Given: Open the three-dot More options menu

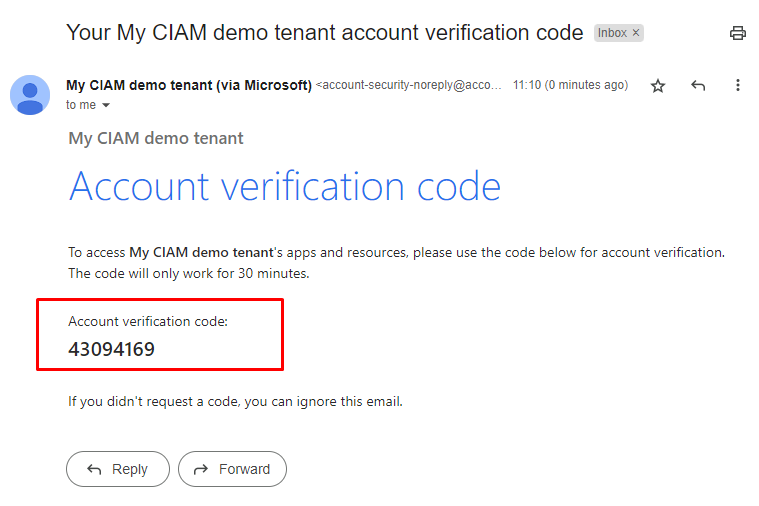Looking at the screenshot, I should [x=738, y=86].
